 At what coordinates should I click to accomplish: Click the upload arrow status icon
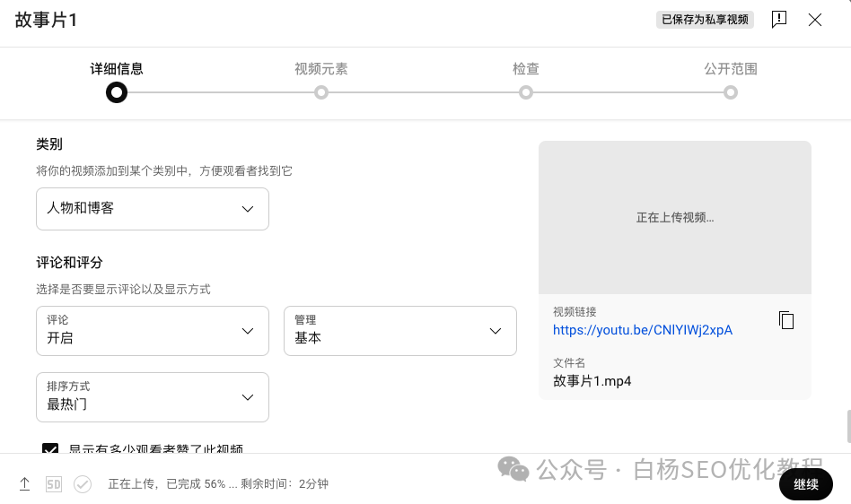24,484
